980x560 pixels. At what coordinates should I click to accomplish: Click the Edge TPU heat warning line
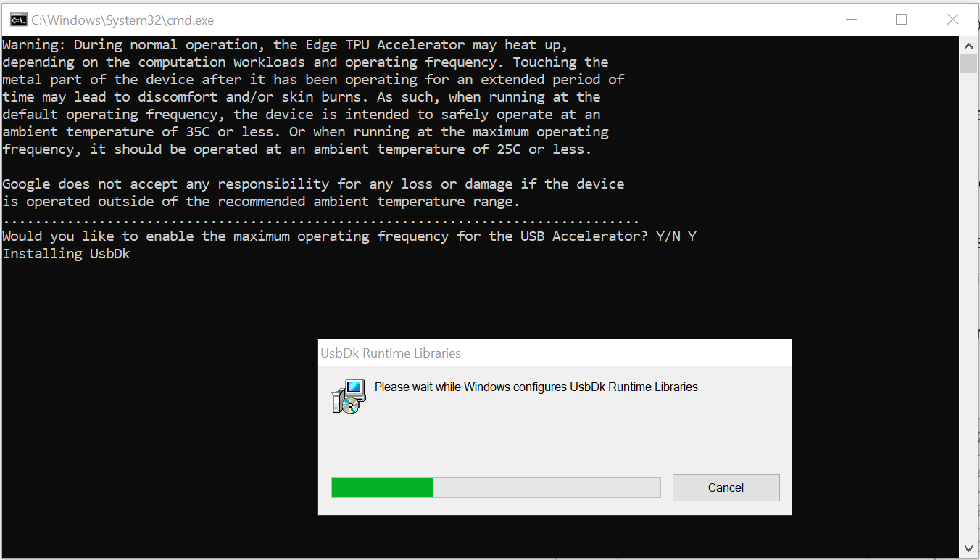point(283,44)
